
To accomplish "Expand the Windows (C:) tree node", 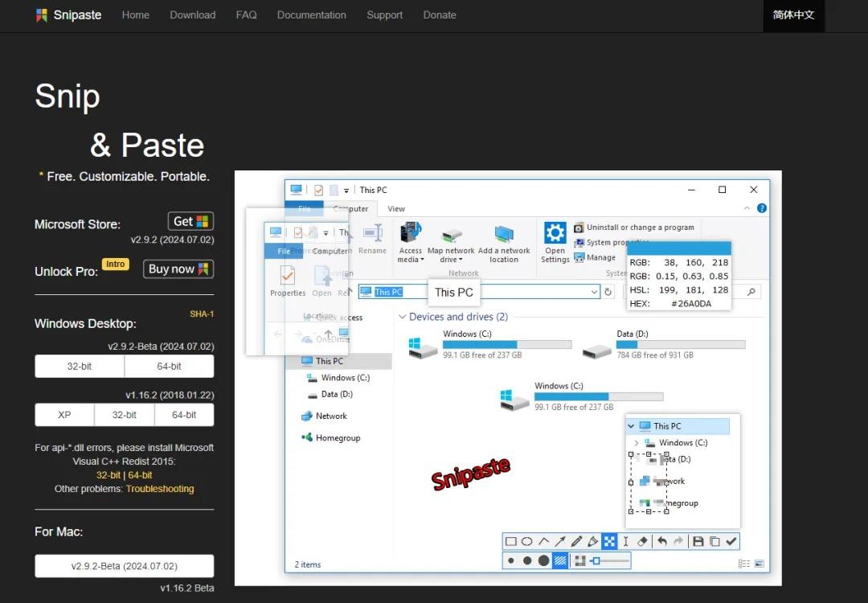I will tap(637, 443).
